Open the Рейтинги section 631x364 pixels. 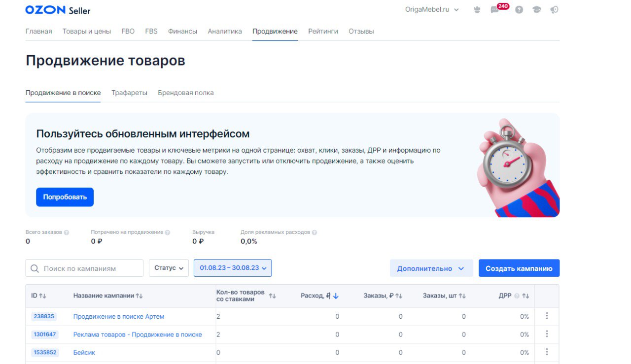pos(323,31)
